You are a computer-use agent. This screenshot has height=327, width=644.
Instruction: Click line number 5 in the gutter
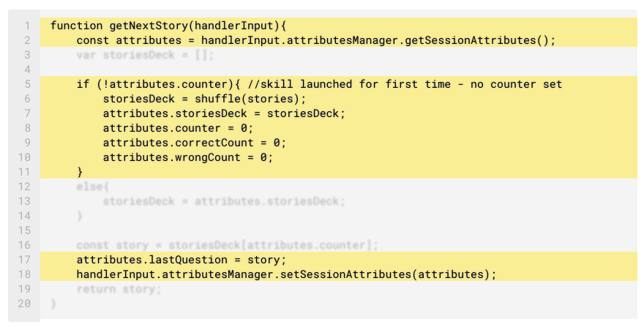pyautogui.click(x=27, y=84)
